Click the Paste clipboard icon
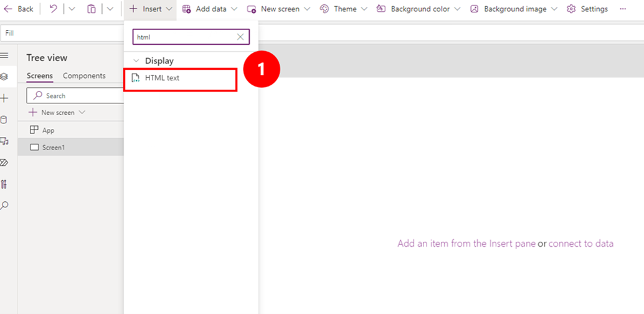644x314 pixels. 91,9
